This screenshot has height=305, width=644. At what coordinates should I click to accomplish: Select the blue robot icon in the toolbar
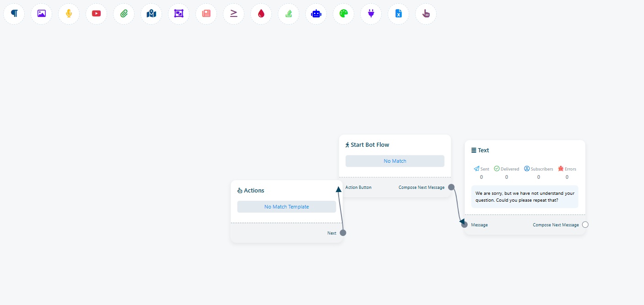click(316, 14)
